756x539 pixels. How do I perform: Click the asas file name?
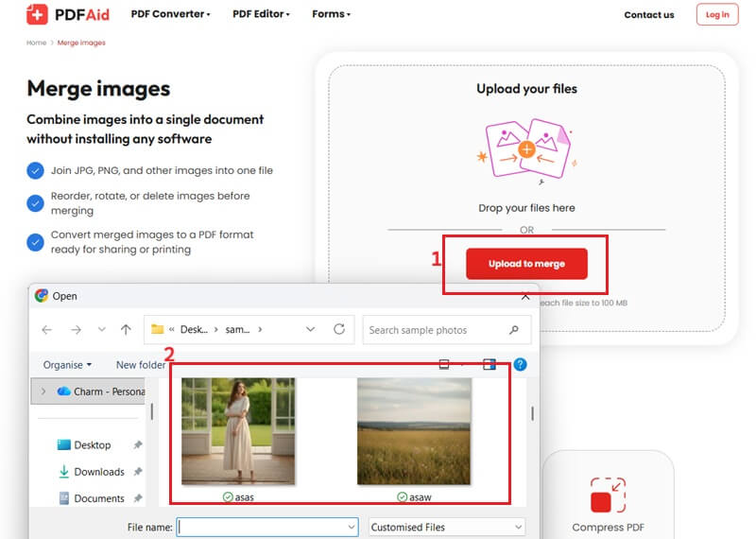(x=245, y=497)
